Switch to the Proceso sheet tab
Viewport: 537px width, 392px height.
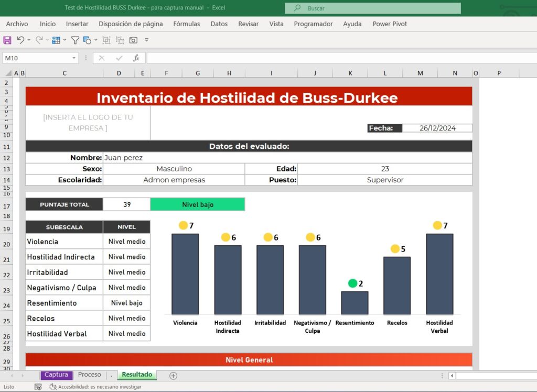[89, 375]
